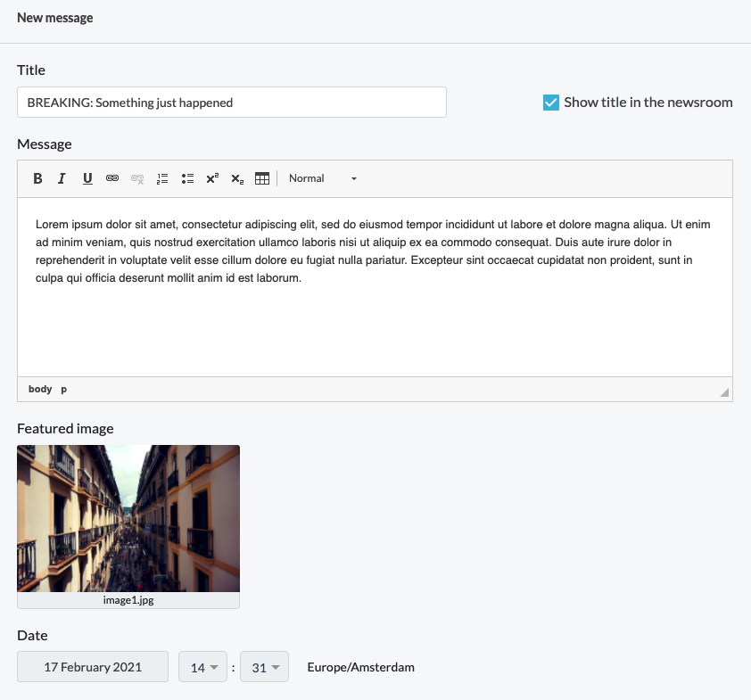Open the 17 February 2021 date picker
The image size is (751, 700).
[93, 667]
